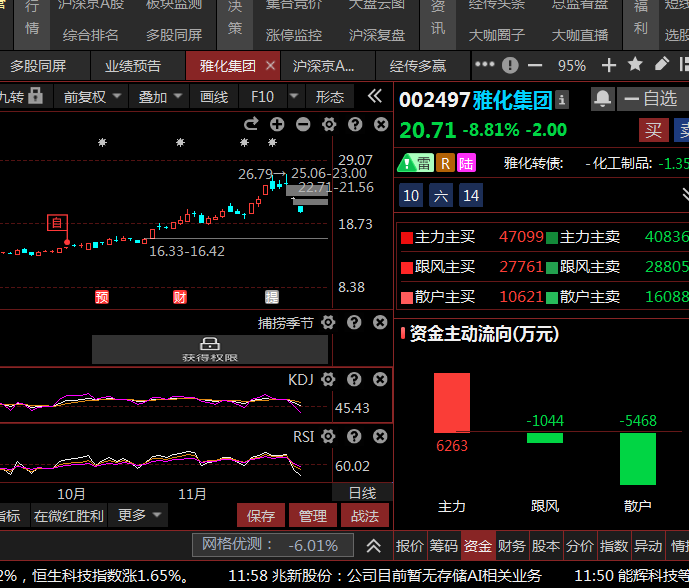Close the KDJ indicator panel
Image resolution: width=689 pixels, height=588 pixels.
click(x=380, y=379)
